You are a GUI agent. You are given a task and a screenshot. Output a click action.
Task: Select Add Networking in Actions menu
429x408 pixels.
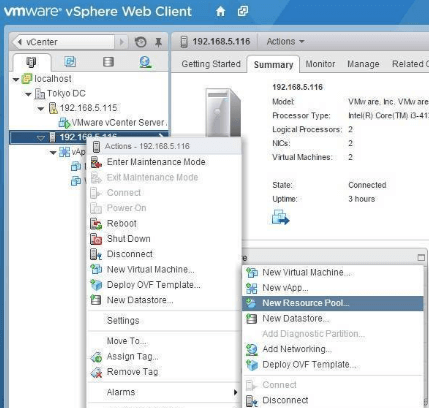coord(333,349)
